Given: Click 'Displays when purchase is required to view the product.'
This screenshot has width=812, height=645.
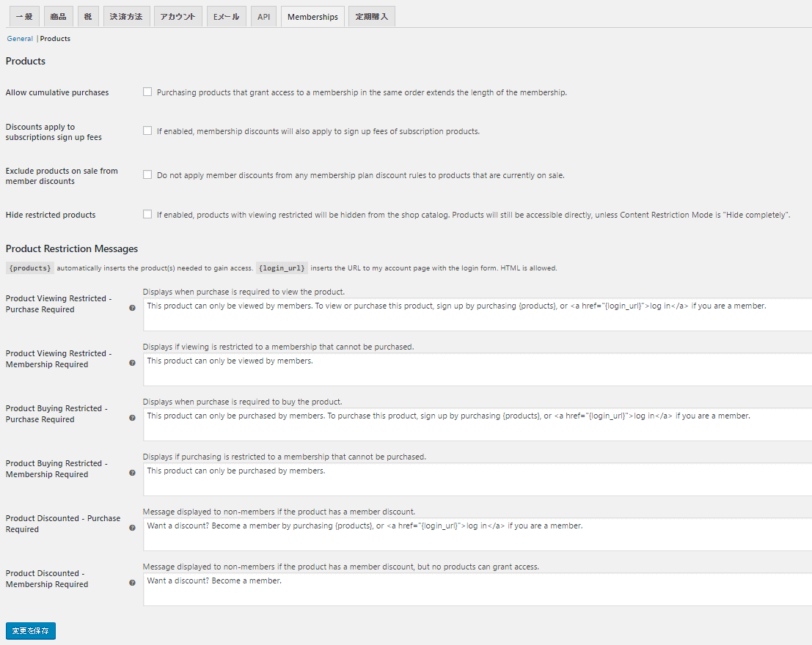Looking at the screenshot, I should click(x=244, y=292).
